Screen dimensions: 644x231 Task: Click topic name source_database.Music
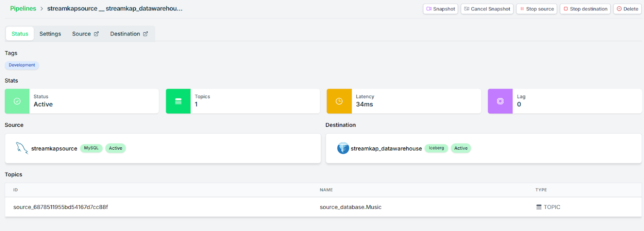[x=351, y=207]
